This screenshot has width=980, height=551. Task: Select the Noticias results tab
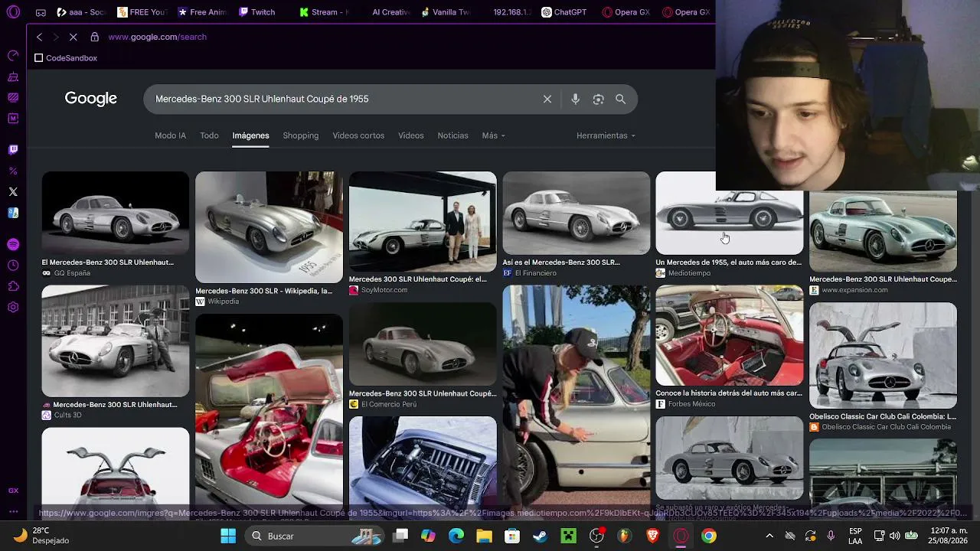coord(452,135)
